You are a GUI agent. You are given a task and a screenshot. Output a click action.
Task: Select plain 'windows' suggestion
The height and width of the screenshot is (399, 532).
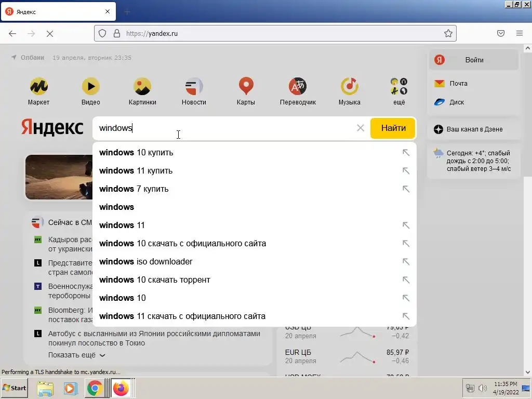(x=116, y=207)
